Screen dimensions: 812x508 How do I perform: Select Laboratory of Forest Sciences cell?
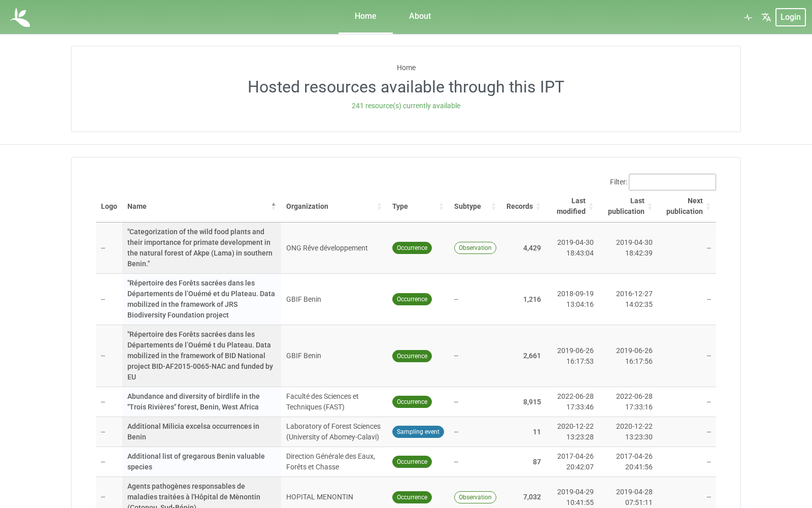(333, 432)
